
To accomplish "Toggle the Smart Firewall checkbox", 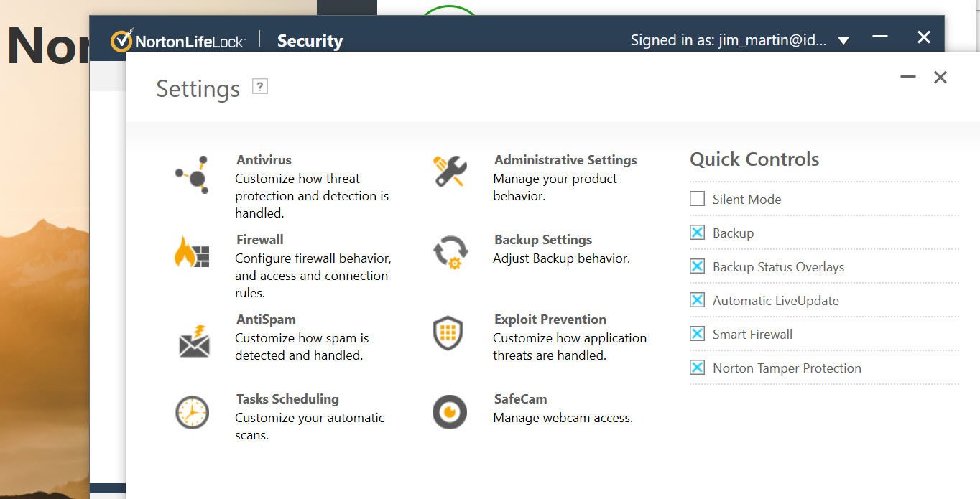I will tap(697, 334).
